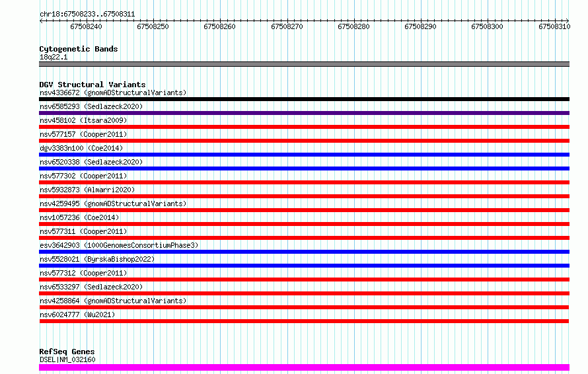The height and width of the screenshot is (374, 588).
Task: Click ruler position 67508280
Action: pos(353,26)
